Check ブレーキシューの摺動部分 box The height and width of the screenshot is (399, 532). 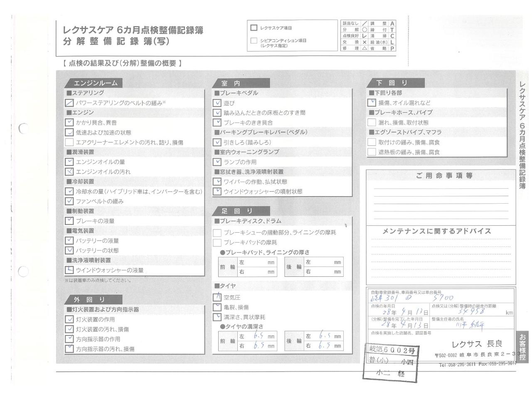(x=217, y=233)
